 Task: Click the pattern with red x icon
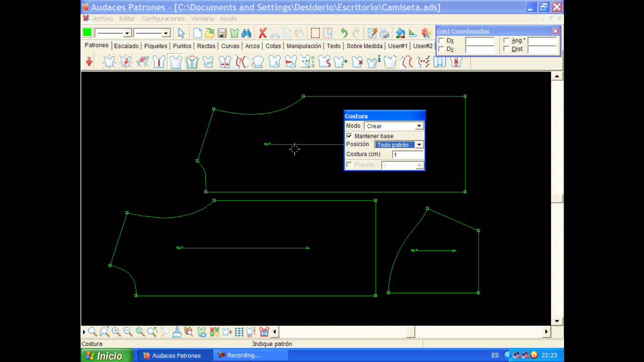(358, 62)
